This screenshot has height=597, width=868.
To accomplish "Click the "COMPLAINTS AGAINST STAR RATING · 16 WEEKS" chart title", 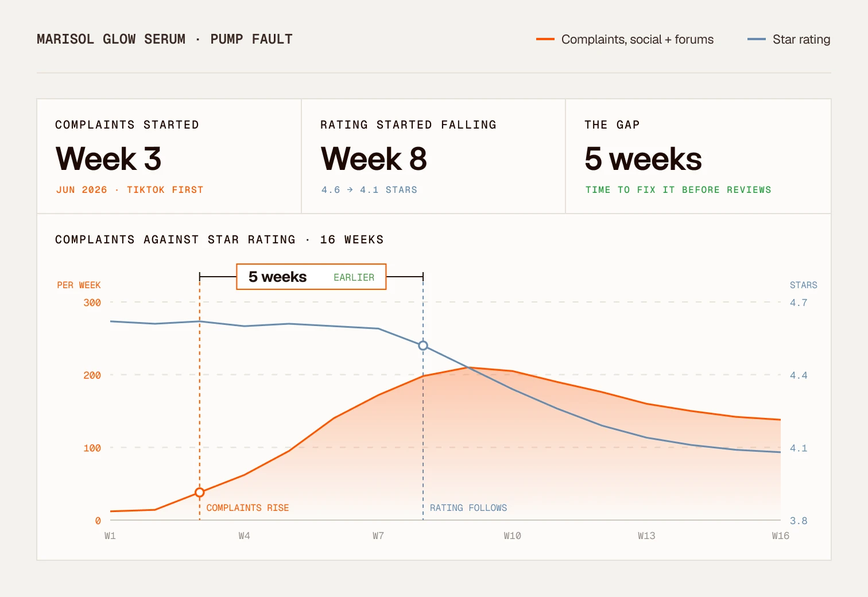I will click(219, 239).
